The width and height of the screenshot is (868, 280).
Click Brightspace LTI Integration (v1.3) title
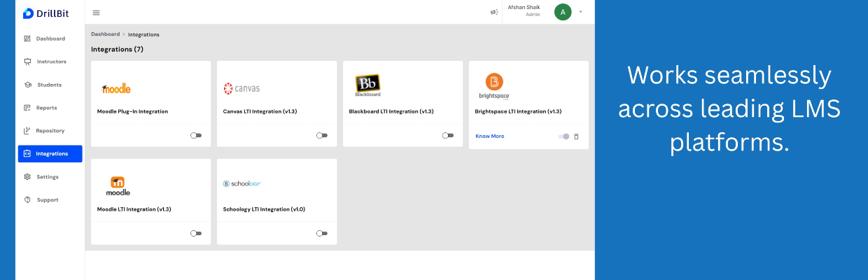(518, 111)
